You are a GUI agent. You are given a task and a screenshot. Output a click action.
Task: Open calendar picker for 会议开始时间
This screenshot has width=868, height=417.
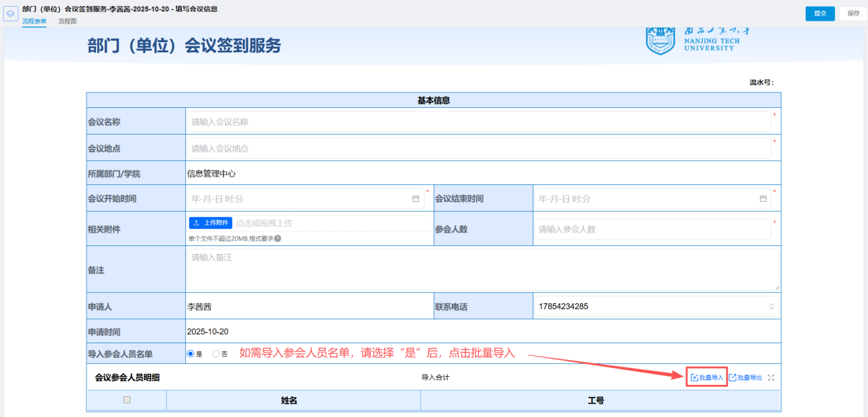tap(415, 199)
